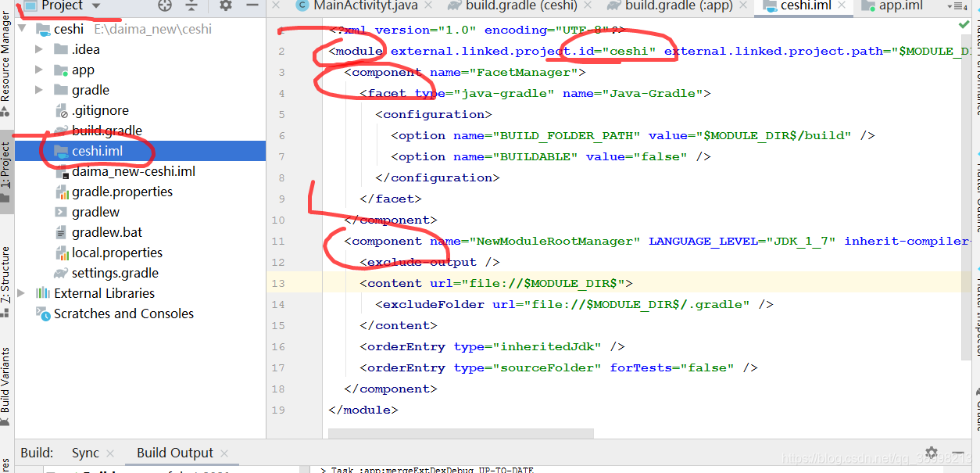Switch to the build.gradle (:app) tab
Image resolution: width=980 pixels, height=473 pixels.
pos(678,5)
